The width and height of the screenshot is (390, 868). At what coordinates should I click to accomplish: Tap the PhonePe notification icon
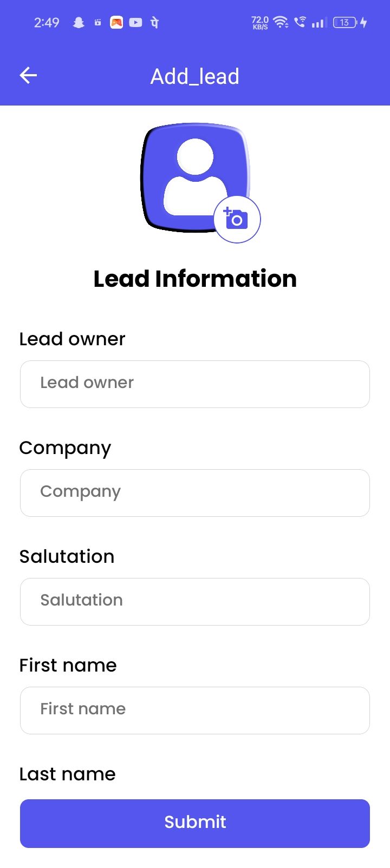[x=154, y=22]
